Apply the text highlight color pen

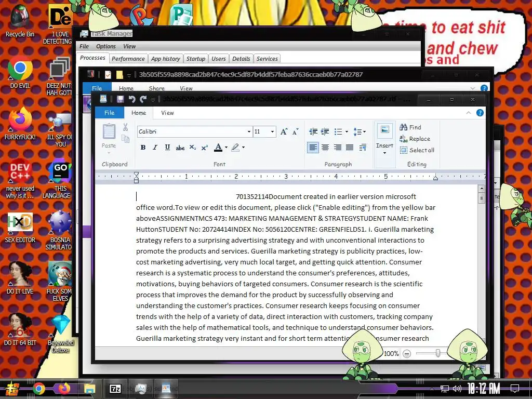pos(235,147)
